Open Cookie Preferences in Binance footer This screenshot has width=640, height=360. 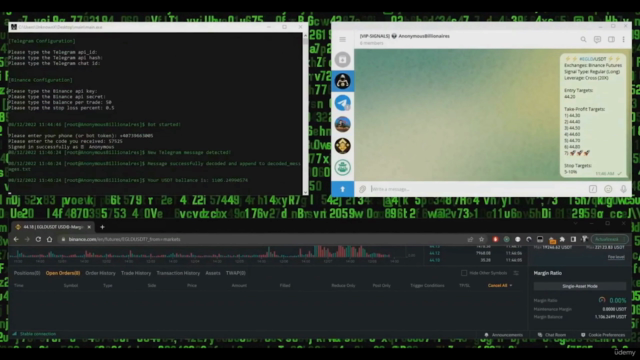click(603, 335)
